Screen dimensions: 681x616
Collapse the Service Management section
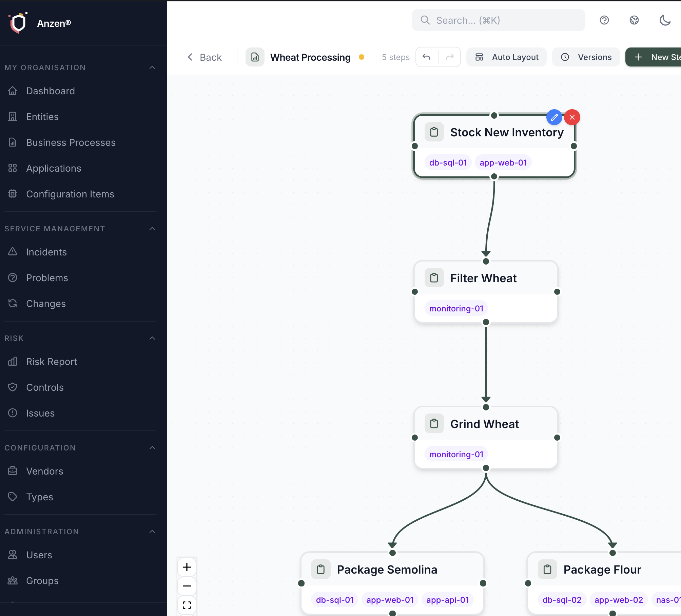tap(152, 228)
